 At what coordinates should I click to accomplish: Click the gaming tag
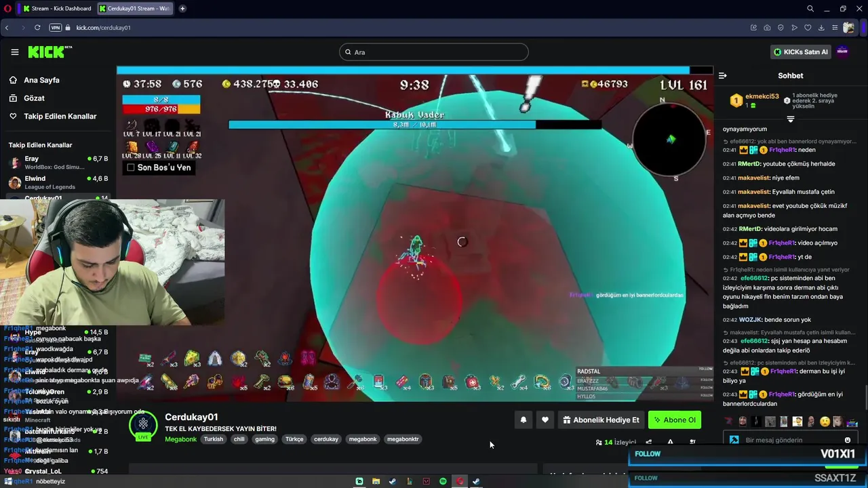264,439
